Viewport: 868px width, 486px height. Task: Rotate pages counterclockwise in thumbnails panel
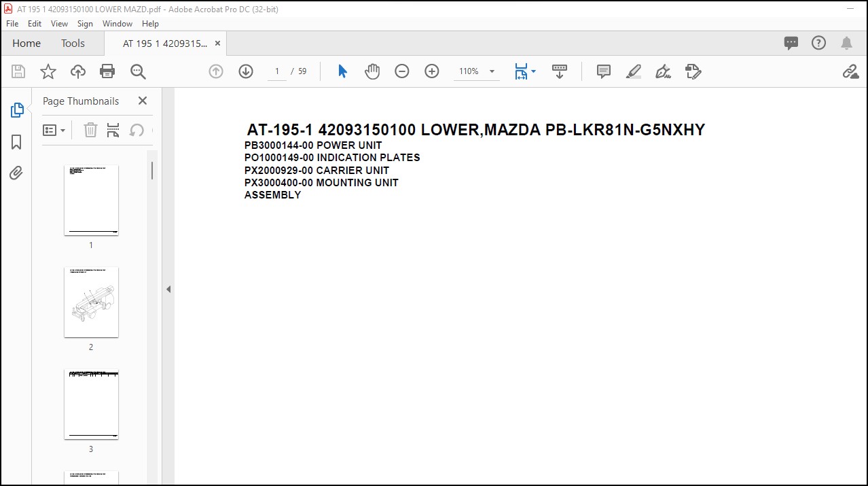pyautogui.click(x=137, y=130)
